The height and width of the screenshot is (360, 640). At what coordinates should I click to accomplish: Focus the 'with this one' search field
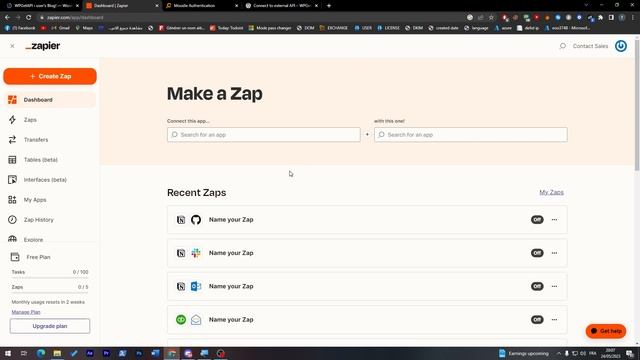pyautogui.click(x=471, y=135)
